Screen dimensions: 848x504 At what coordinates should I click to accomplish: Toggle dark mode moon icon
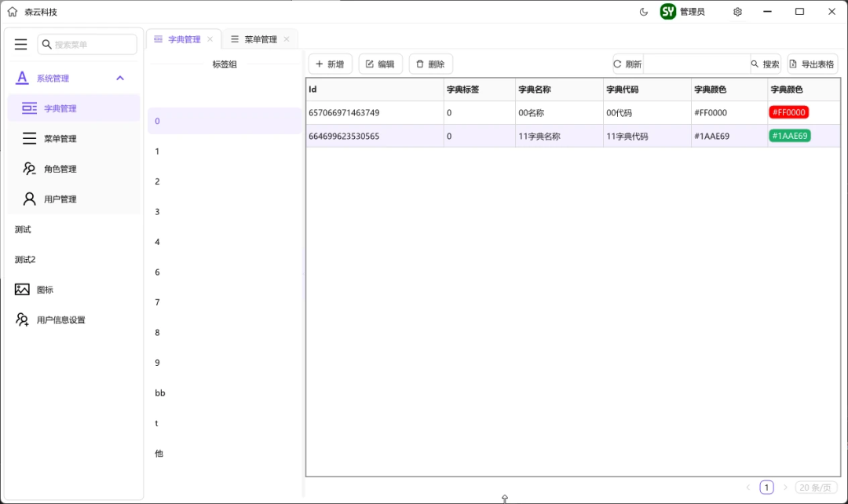[644, 12]
